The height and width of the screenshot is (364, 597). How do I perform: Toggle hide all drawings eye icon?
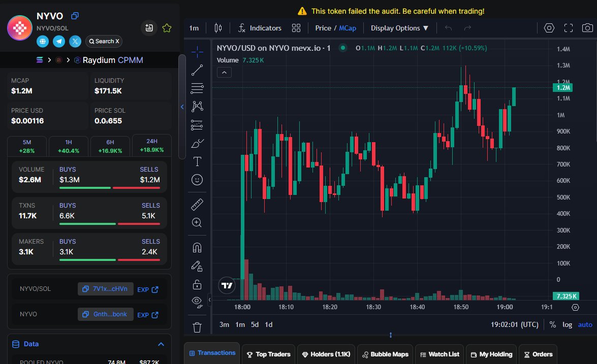(x=197, y=303)
